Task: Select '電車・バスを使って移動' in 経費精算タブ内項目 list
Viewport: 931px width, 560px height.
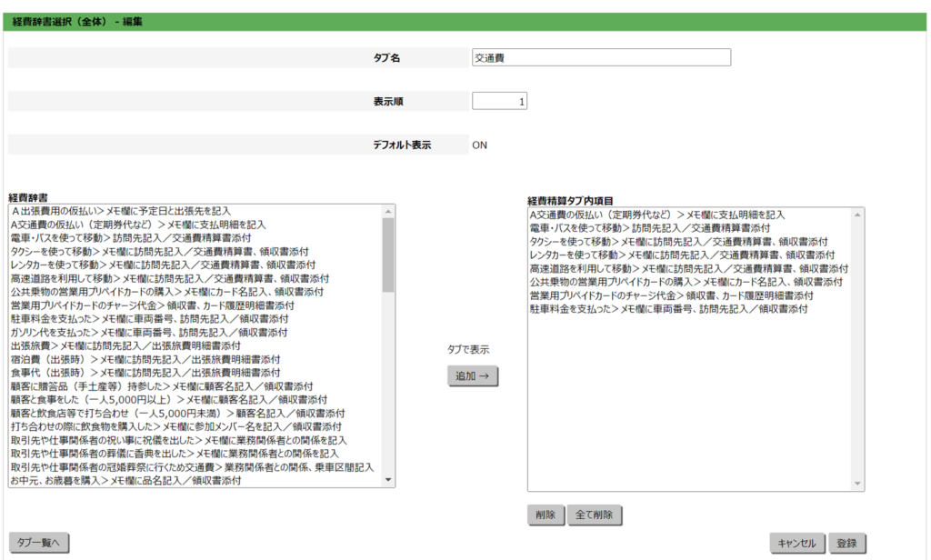Action: pos(690,228)
